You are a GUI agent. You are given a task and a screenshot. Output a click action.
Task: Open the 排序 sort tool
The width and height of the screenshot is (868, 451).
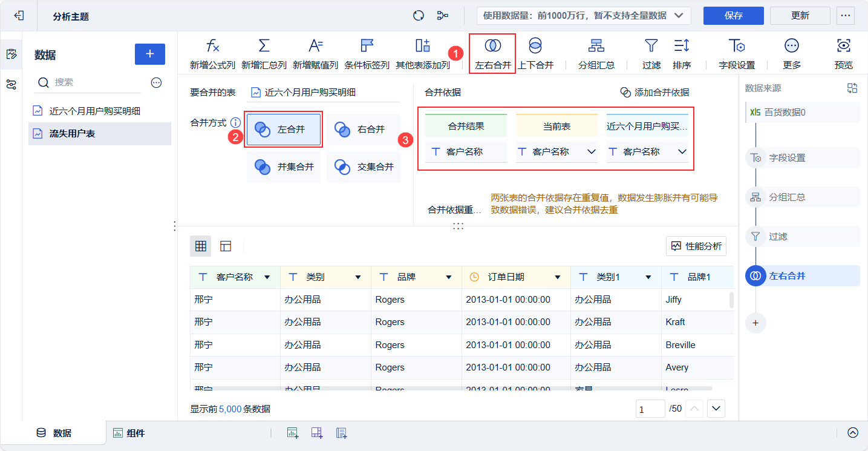tap(682, 54)
